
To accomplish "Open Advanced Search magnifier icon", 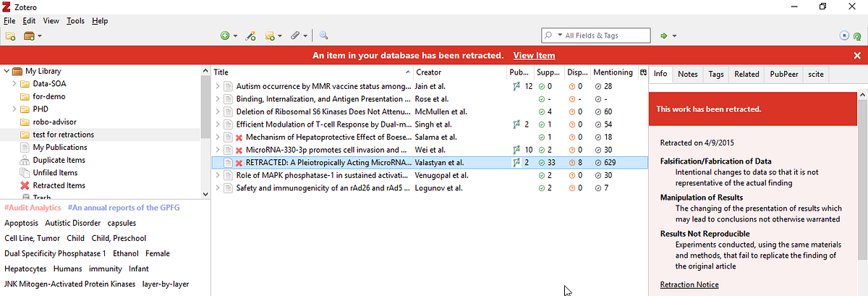I will (323, 35).
